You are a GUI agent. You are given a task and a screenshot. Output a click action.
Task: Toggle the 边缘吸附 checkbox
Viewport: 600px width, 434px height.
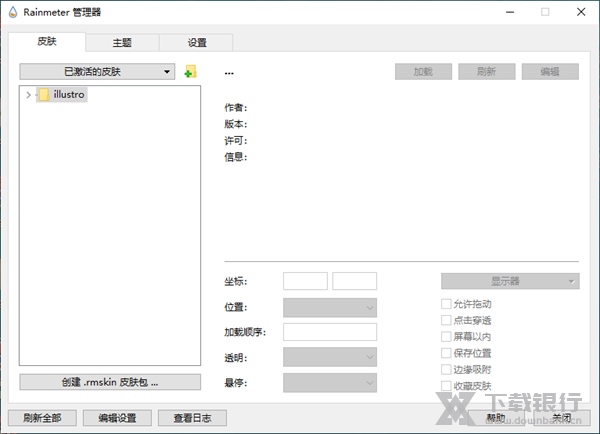click(x=446, y=369)
